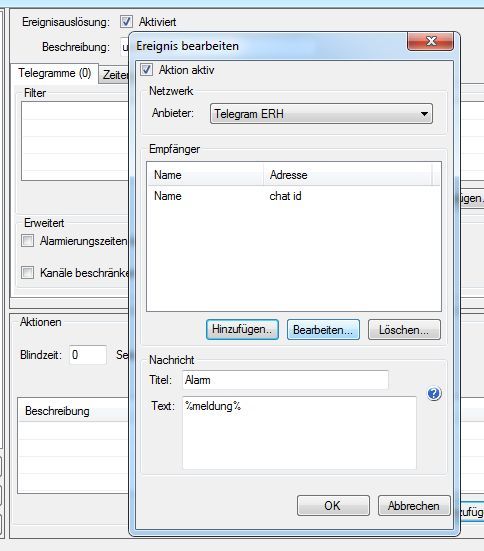This screenshot has height=551, width=484.
Task: Open the blue help icon beside message text
Action: [434, 394]
